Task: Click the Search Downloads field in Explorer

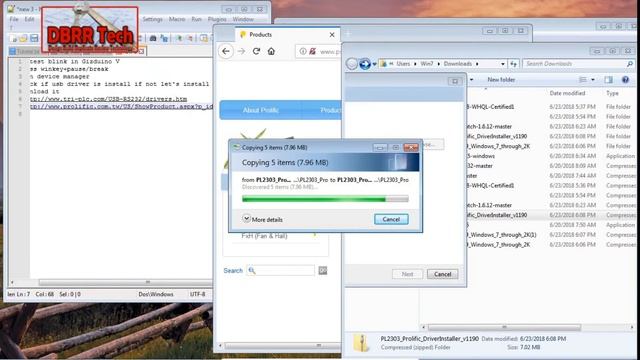Action: [579, 64]
